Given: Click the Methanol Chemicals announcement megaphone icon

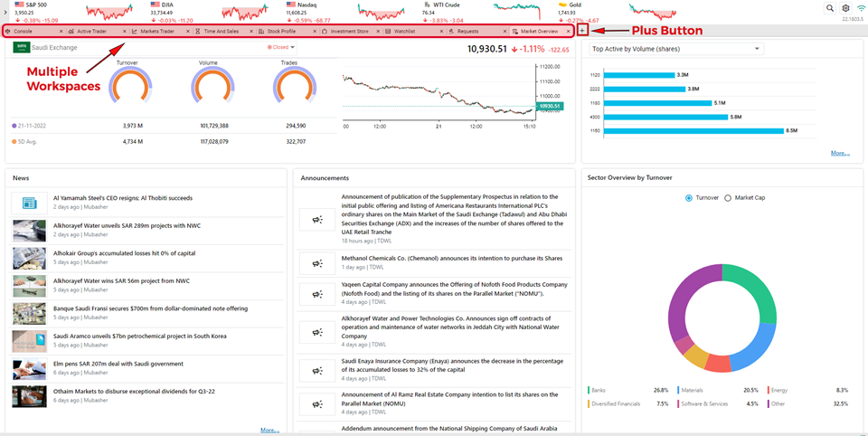Looking at the screenshot, I should coord(316,262).
